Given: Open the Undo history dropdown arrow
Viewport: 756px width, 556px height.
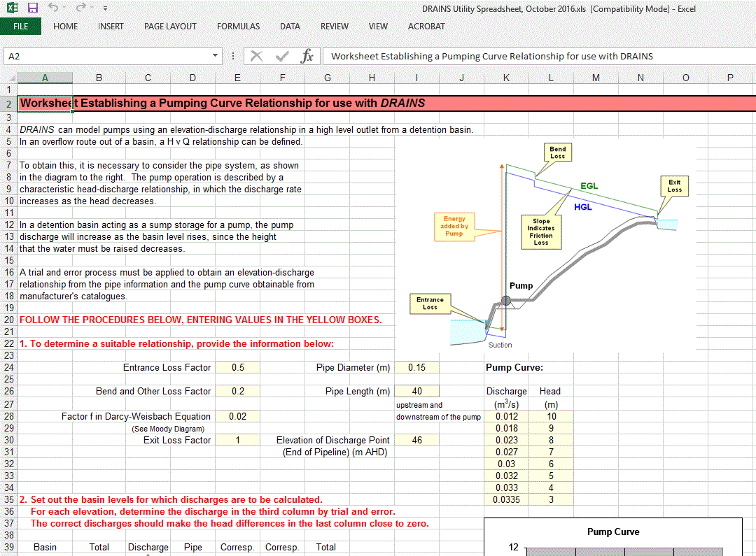Looking at the screenshot, I should coord(64,8).
